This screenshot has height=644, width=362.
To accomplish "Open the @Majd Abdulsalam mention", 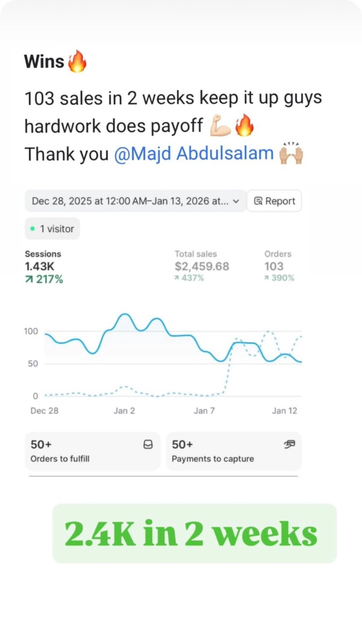I will coord(193,154).
